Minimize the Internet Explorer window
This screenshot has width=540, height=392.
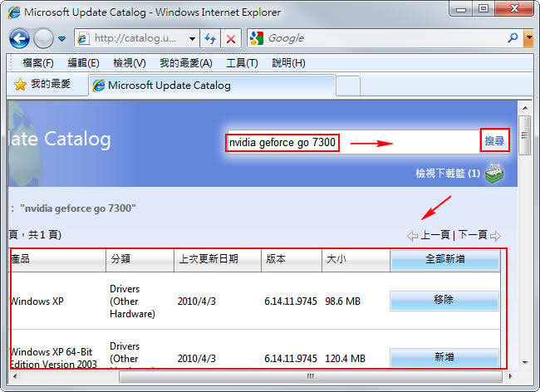461,9
